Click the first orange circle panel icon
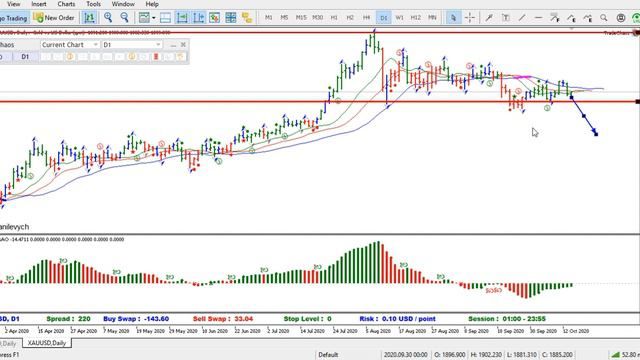Image resolution: width=640 pixels, height=360 pixels. pyautogui.click(x=70, y=57)
